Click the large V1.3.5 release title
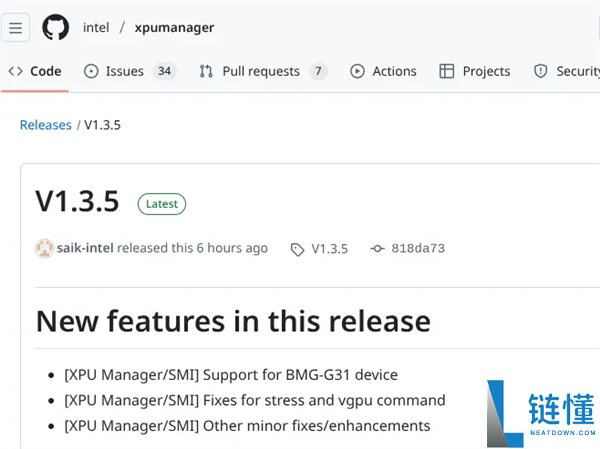Image resolution: width=600 pixels, height=449 pixels. [77, 201]
